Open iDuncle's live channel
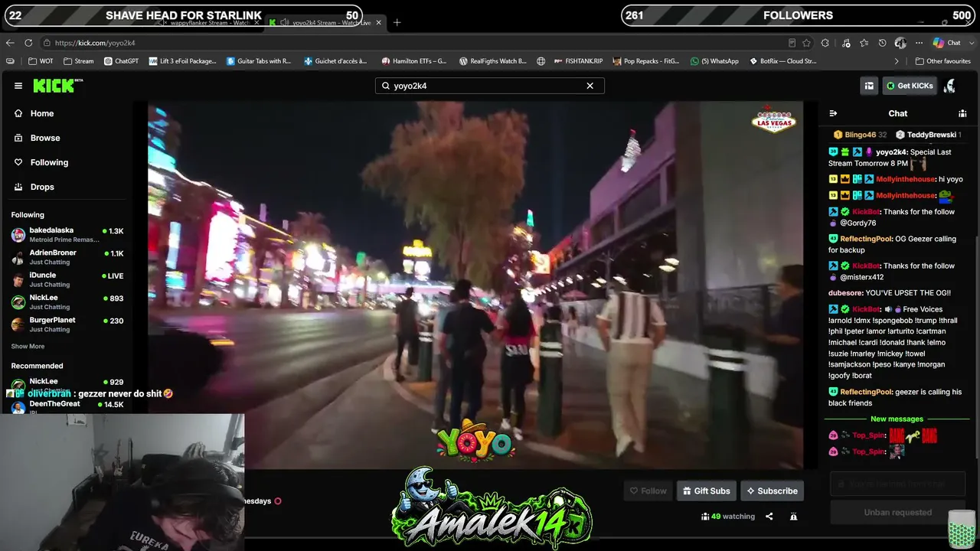 [67, 279]
